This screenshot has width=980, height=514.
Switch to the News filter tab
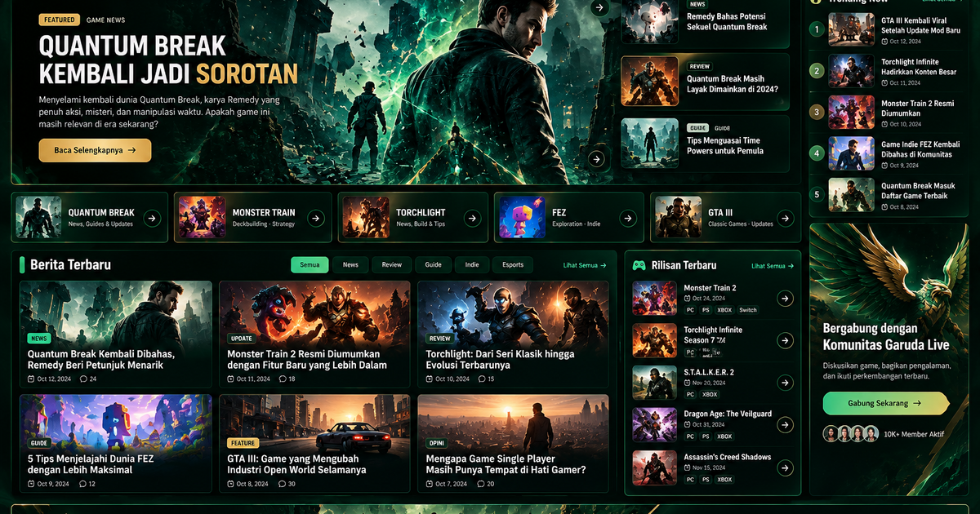pyautogui.click(x=350, y=265)
